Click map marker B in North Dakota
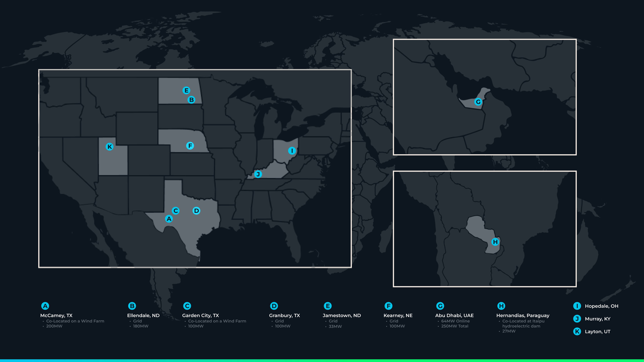Image resolution: width=644 pixels, height=362 pixels. click(191, 100)
